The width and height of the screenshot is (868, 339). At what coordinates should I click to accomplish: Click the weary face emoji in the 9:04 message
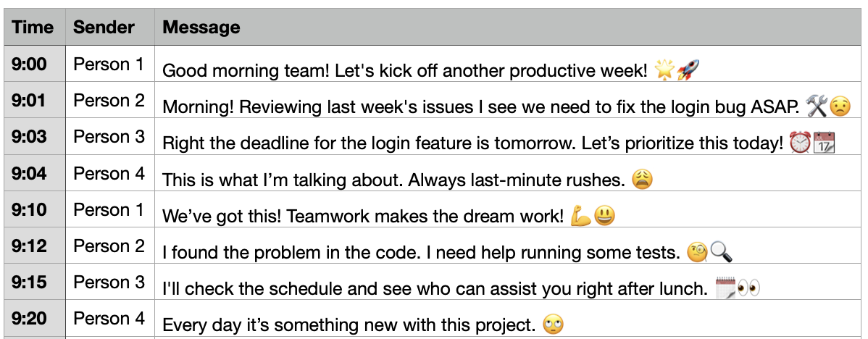(642, 179)
